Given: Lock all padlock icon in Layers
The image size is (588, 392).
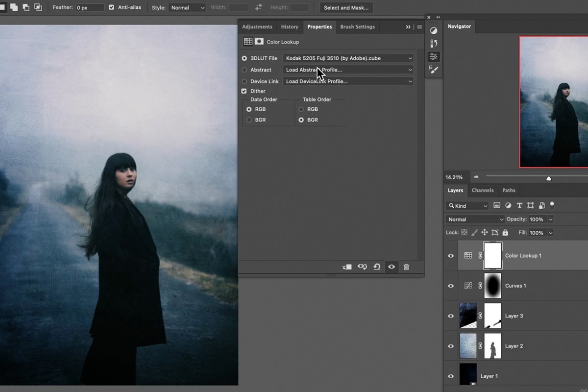Looking at the screenshot, I should point(505,233).
